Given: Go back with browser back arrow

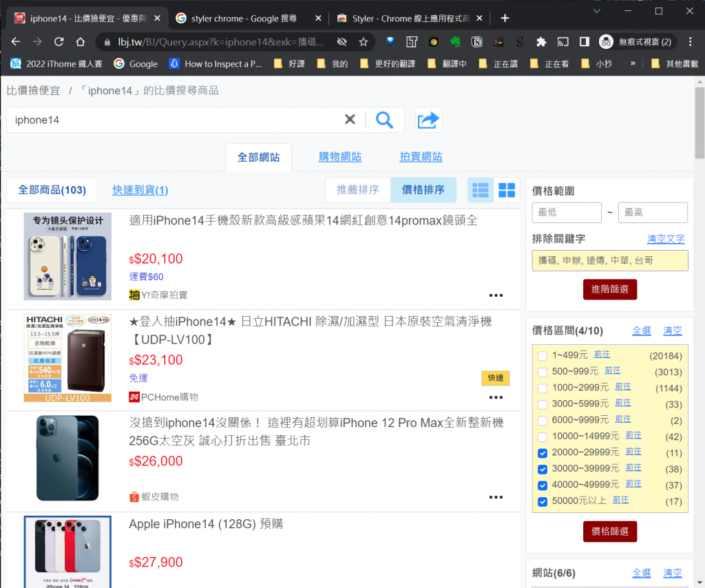Looking at the screenshot, I should pyautogui.click(x=16, y=42).
